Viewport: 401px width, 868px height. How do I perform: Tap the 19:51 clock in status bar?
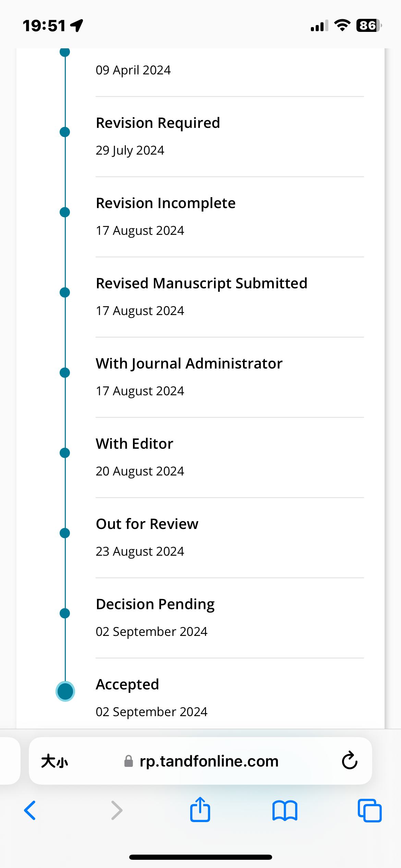pos(44,26)
